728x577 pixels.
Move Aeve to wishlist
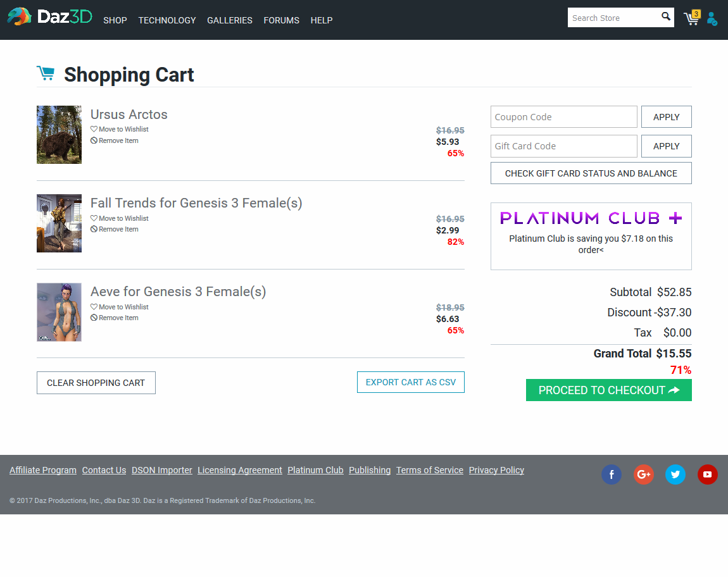[119, 307]
